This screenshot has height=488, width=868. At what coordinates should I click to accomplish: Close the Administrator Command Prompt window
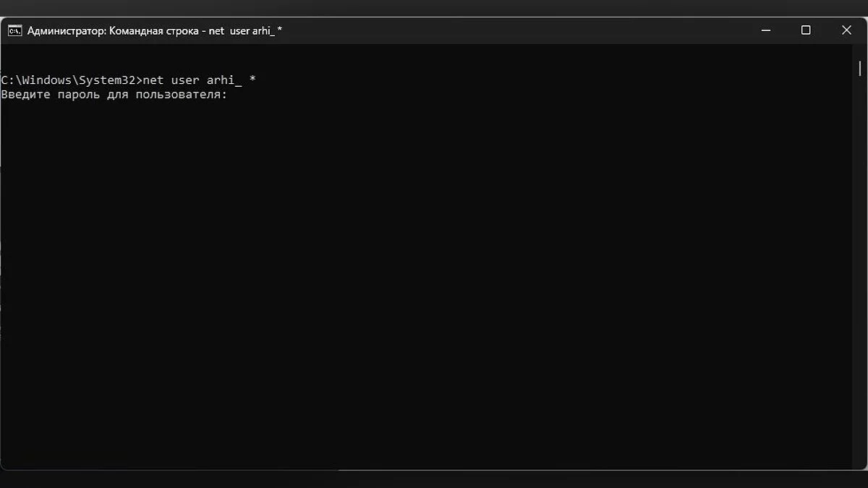(x=846, y=30)
